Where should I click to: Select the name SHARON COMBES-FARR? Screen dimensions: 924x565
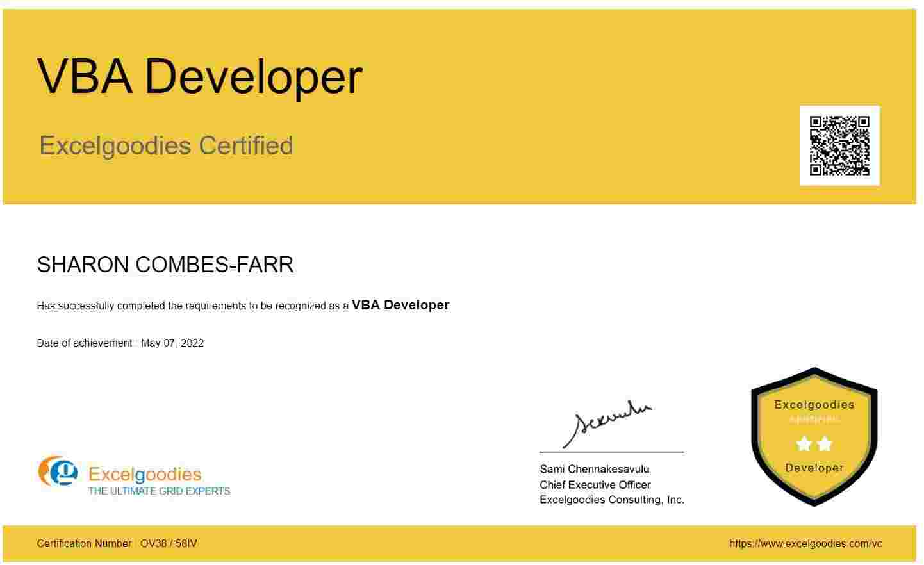coord(165,265)
